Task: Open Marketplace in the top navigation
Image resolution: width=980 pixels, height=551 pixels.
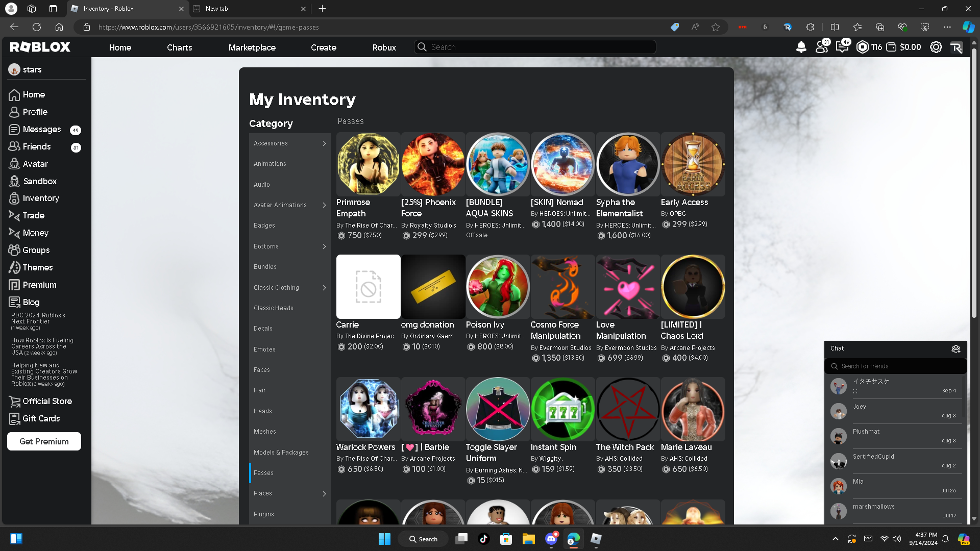Action: (252, 47)
